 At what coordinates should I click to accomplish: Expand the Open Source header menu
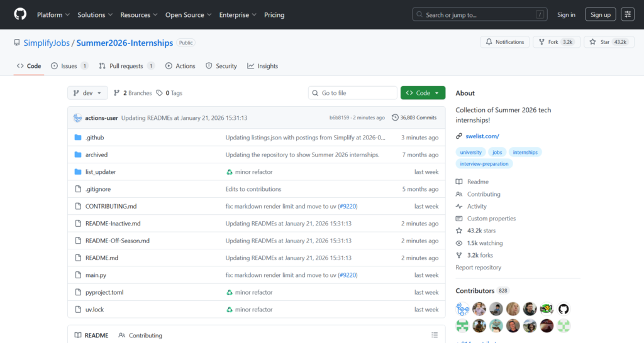[188, 14]
